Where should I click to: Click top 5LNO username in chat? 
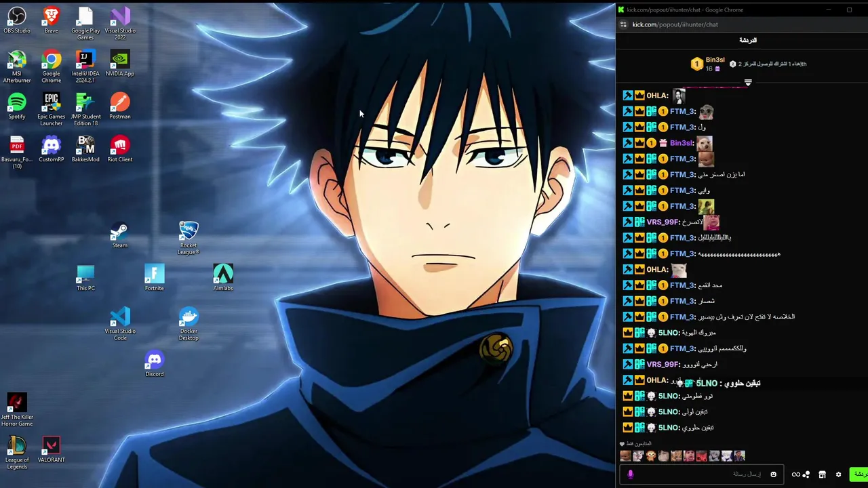669,333
